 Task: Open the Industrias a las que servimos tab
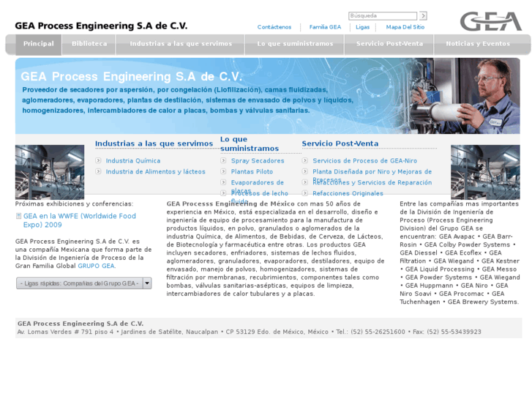point(181,44)
